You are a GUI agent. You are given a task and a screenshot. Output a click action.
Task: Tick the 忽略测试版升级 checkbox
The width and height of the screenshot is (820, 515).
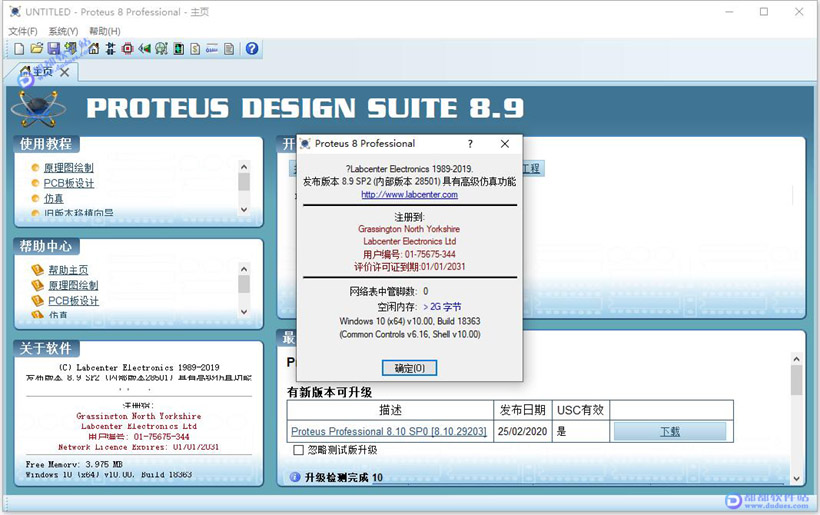coord(299,450)
